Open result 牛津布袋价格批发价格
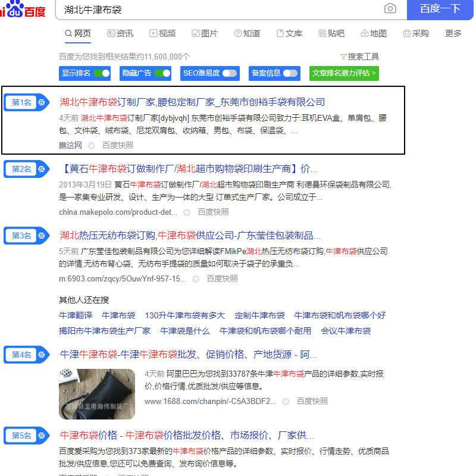This screenshot has width=476, height=476. tap(187, 436)
